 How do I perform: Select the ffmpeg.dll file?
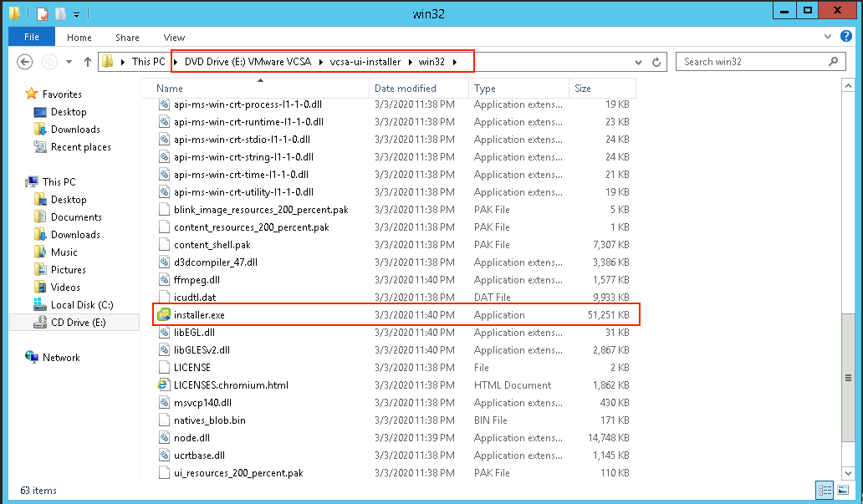click(197, 280)
